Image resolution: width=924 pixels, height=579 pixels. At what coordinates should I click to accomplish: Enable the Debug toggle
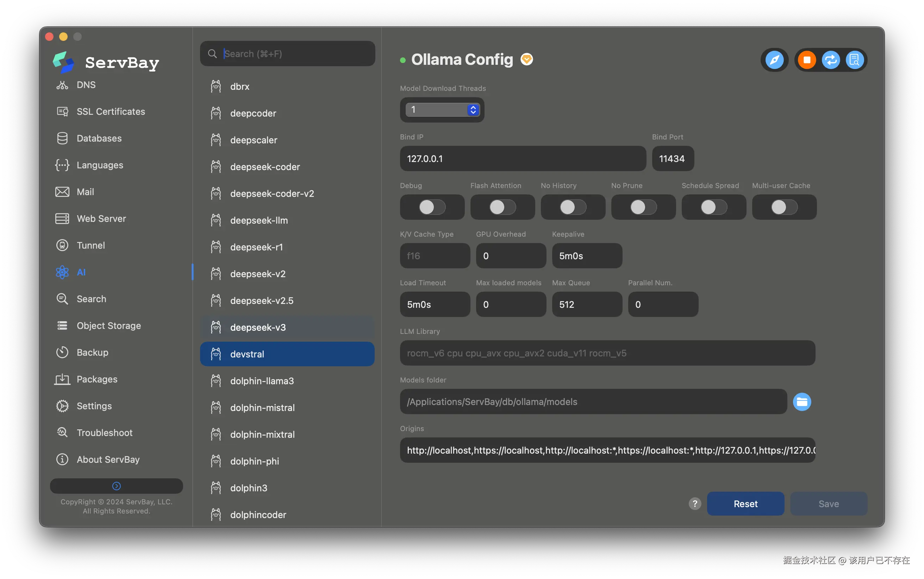pyautogui.click(x=432, y=207)
